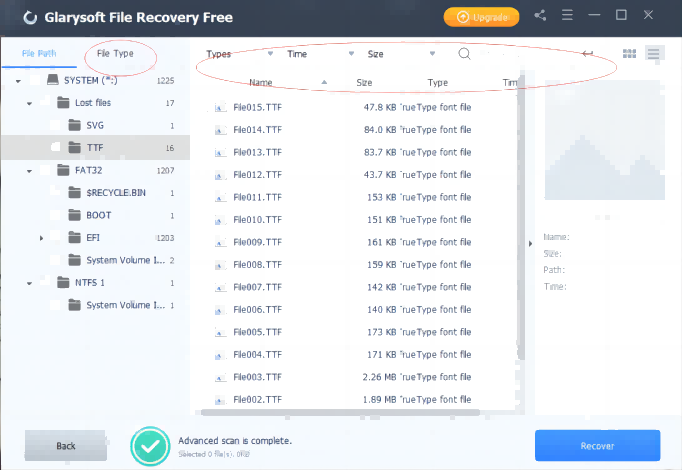
Task: Click the File006.TTF file icon
Action: (x=221, y=310)
